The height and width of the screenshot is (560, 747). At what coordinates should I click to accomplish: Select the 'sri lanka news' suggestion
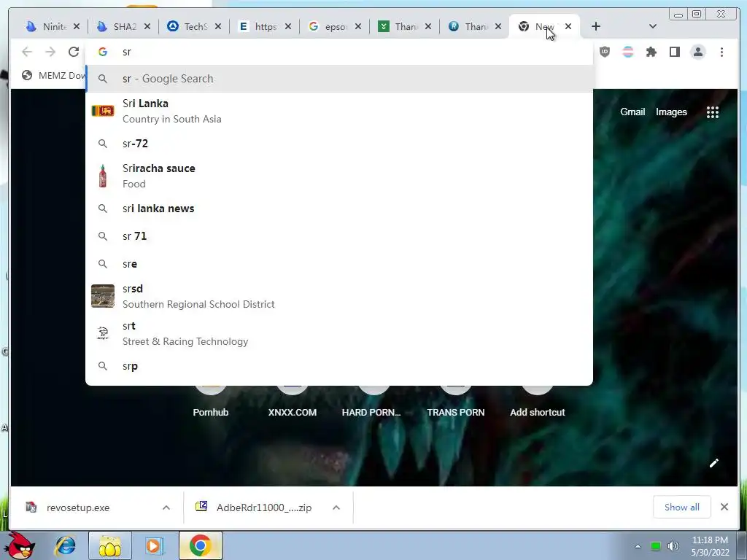[339, 209]
